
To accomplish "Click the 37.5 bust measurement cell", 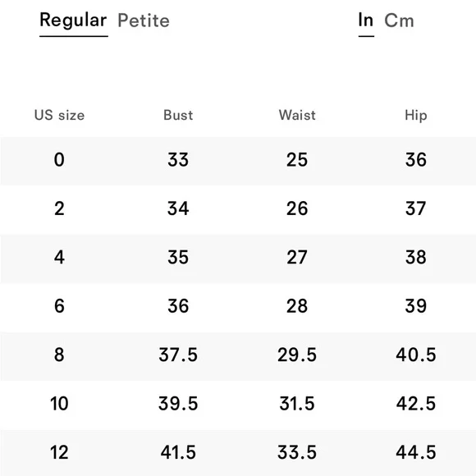I will click(x=178, y=355).
